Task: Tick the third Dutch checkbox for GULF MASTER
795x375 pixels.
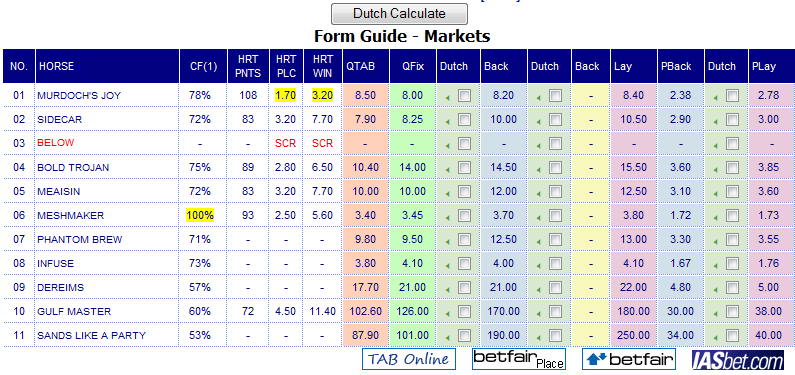Action: 732,311
